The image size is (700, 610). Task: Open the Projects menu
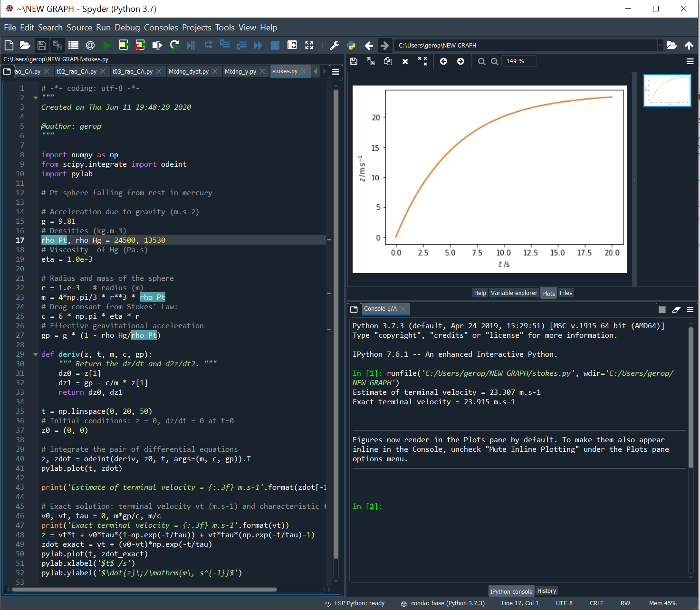click(x=197, y=28)
